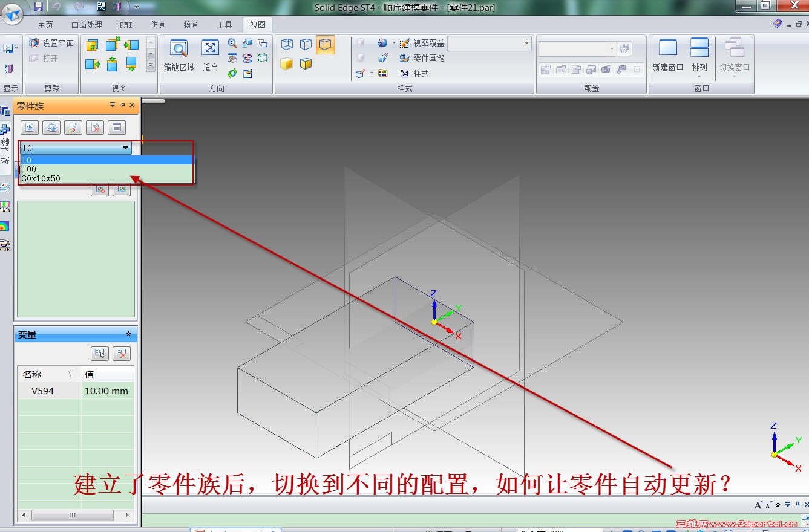Click New Window (新建窗口)
The width and height of the screenshot is (809, 532).
pyautogui.click(x=668, y=55)
